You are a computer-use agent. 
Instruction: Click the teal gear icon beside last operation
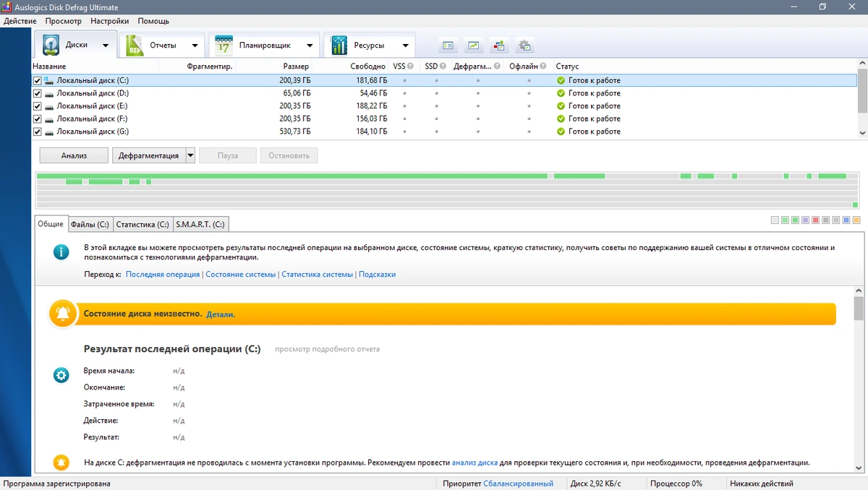click(x=61, y=375)
